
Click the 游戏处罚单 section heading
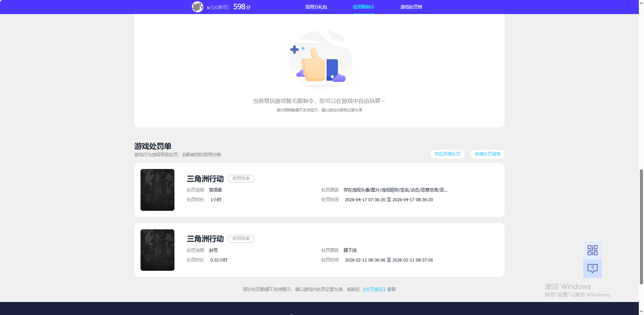153,146
